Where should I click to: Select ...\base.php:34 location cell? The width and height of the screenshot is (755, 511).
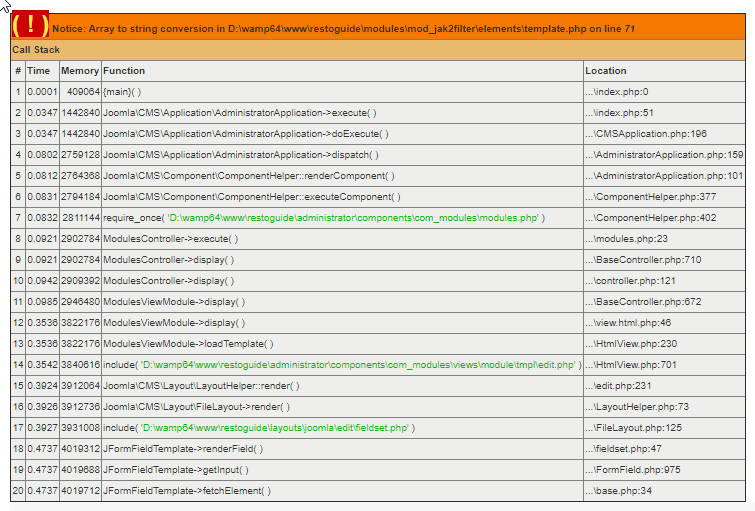[x=664, y=491]
